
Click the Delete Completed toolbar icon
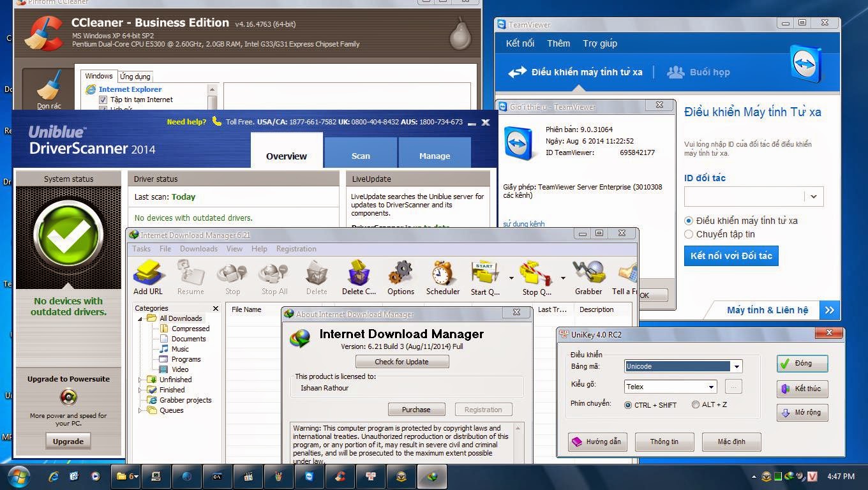coord(359,274)
